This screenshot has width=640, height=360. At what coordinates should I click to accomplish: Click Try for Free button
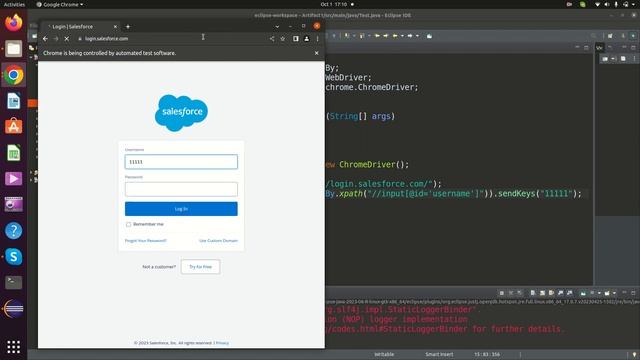coord(200,267)
